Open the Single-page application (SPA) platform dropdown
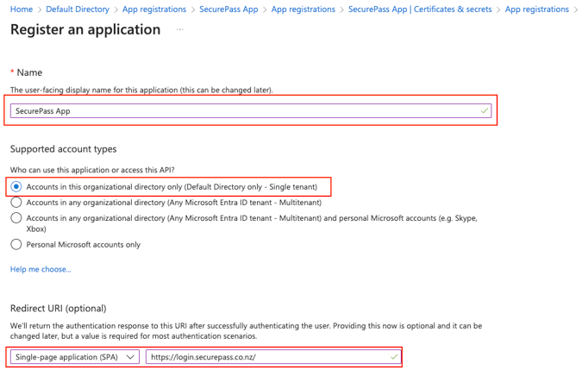 tap(75, 356)
